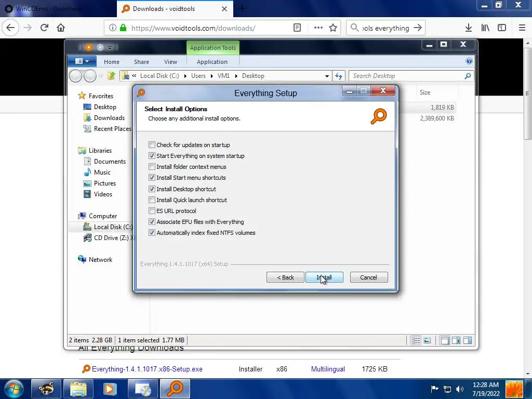The height and width of the screenshot is (399, 532).
Task: Toggle browser sidebar icon
Action: pyautogui.click(x=502, y=28)
